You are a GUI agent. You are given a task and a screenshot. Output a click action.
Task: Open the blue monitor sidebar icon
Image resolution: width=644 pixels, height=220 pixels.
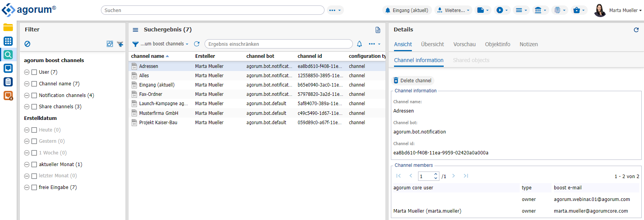click(8, 68)
